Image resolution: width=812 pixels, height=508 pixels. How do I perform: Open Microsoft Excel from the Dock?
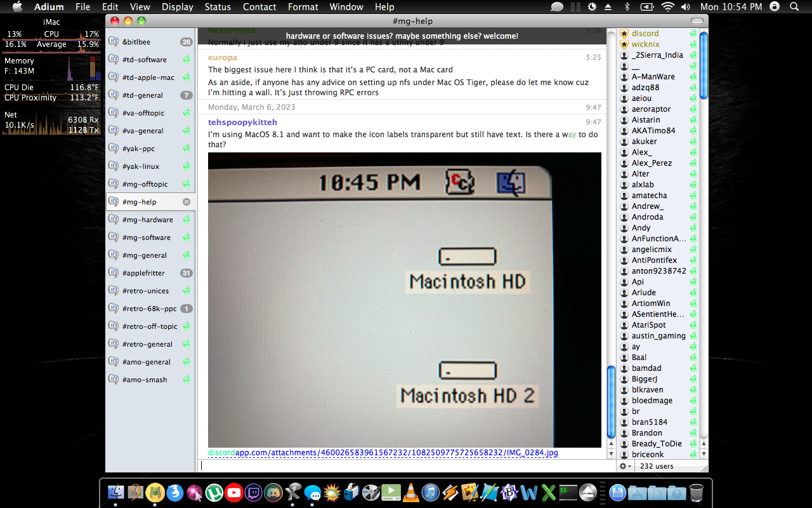click(548, 492)
